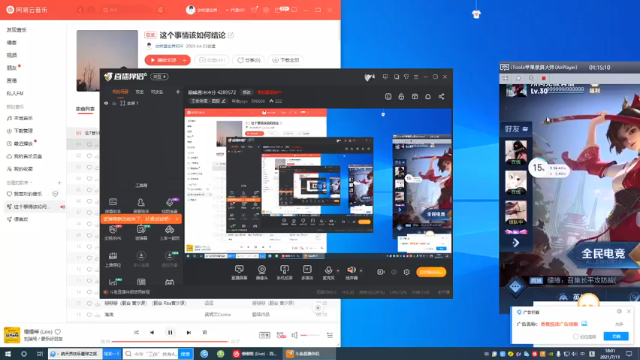Download the last song row in list
640x360 pixels.
coord(98,315)
